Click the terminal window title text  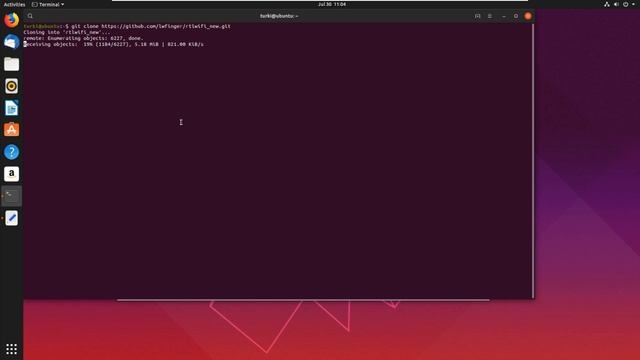coord(279,16)
